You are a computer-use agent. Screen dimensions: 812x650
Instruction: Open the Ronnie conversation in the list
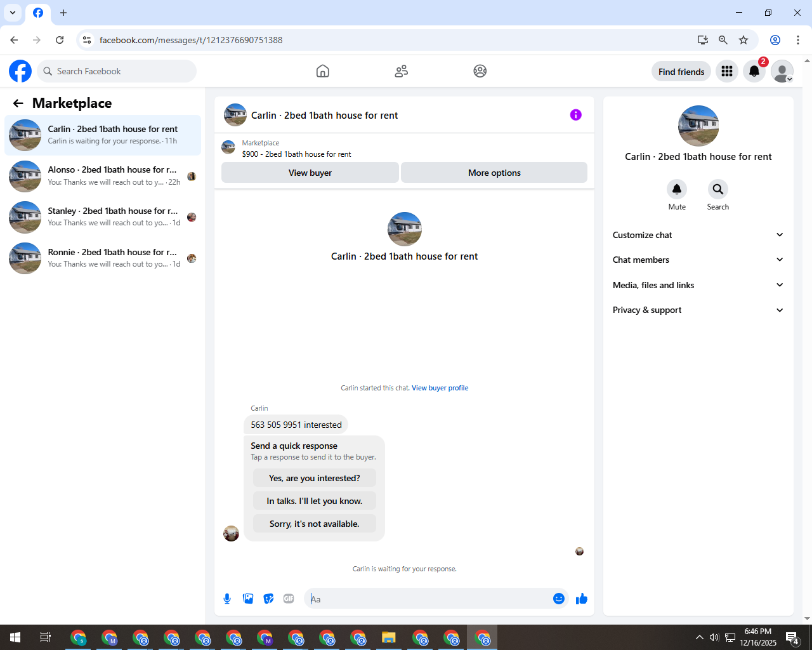(103, 258)
